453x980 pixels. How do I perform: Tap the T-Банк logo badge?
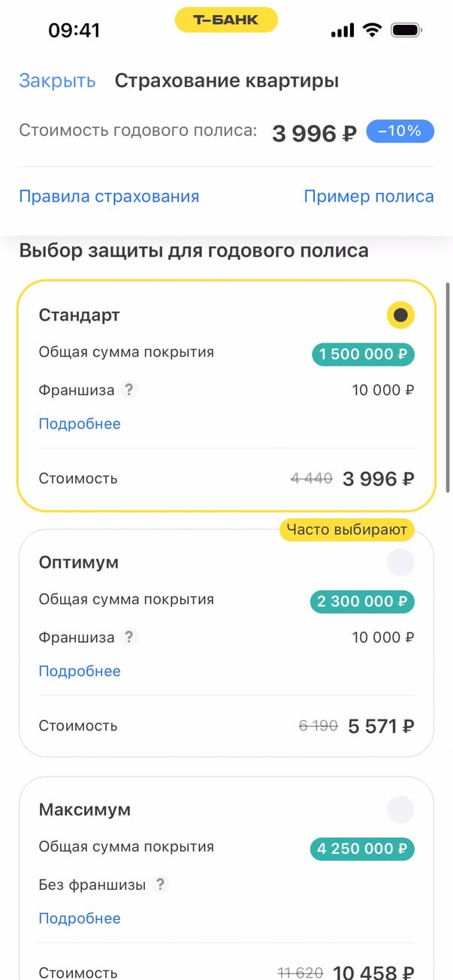(226, 20)
